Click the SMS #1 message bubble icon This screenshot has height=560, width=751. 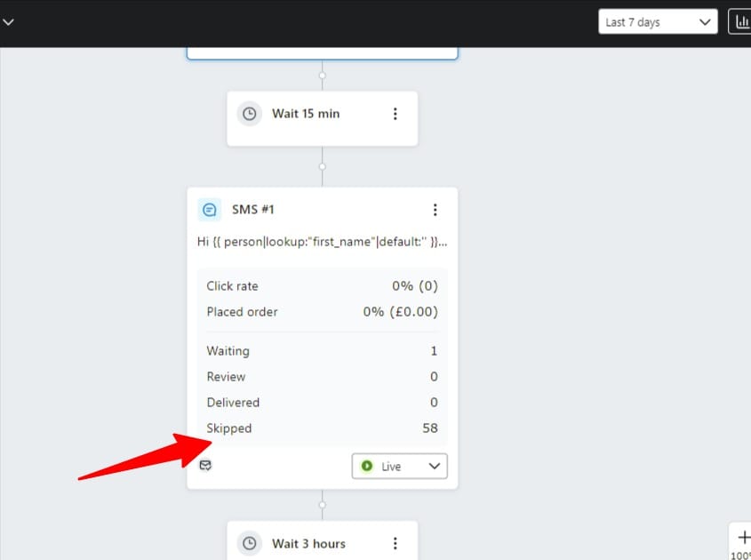point(210,210)
